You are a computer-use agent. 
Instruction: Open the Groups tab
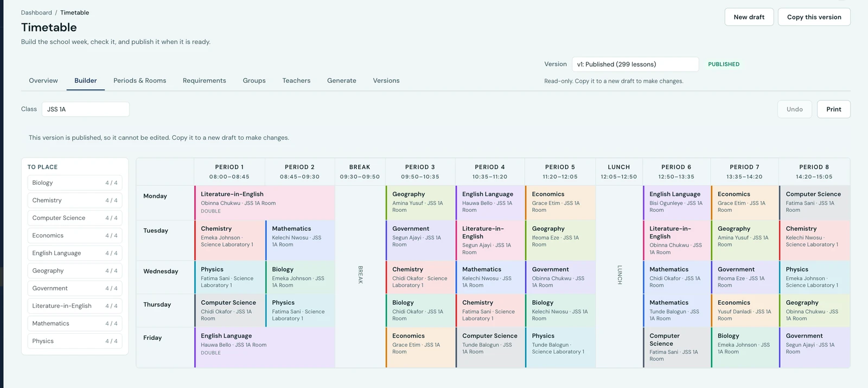tap(254, 81)
